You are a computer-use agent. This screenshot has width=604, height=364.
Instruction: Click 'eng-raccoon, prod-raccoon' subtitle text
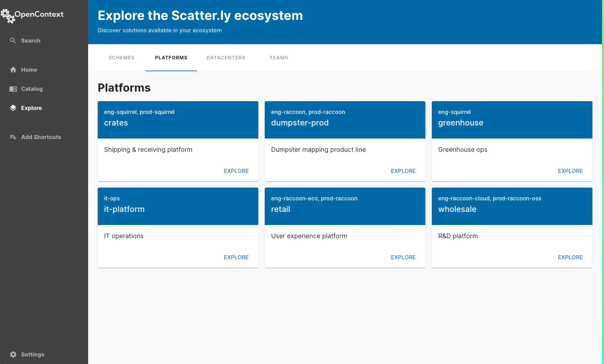[308, 112]
